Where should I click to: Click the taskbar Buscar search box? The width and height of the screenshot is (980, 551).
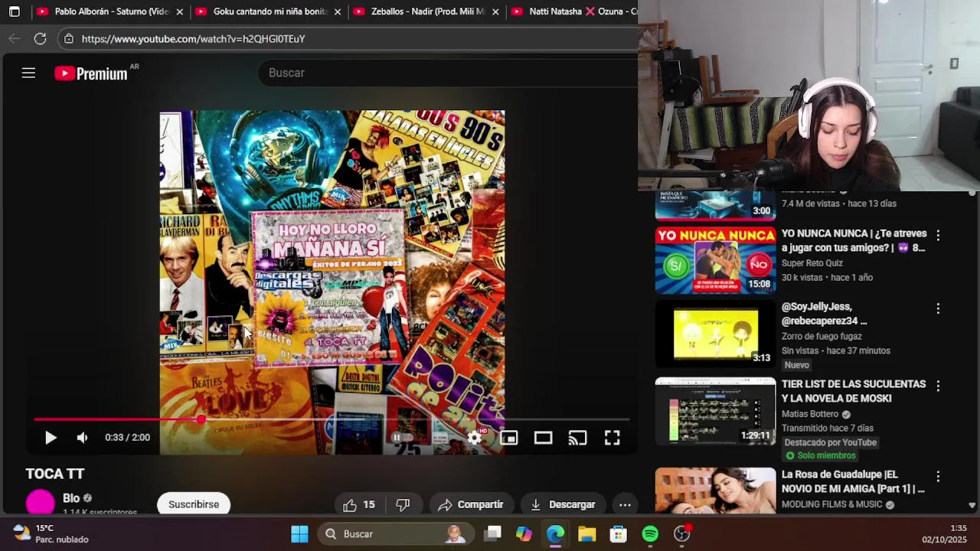[397, 534]
